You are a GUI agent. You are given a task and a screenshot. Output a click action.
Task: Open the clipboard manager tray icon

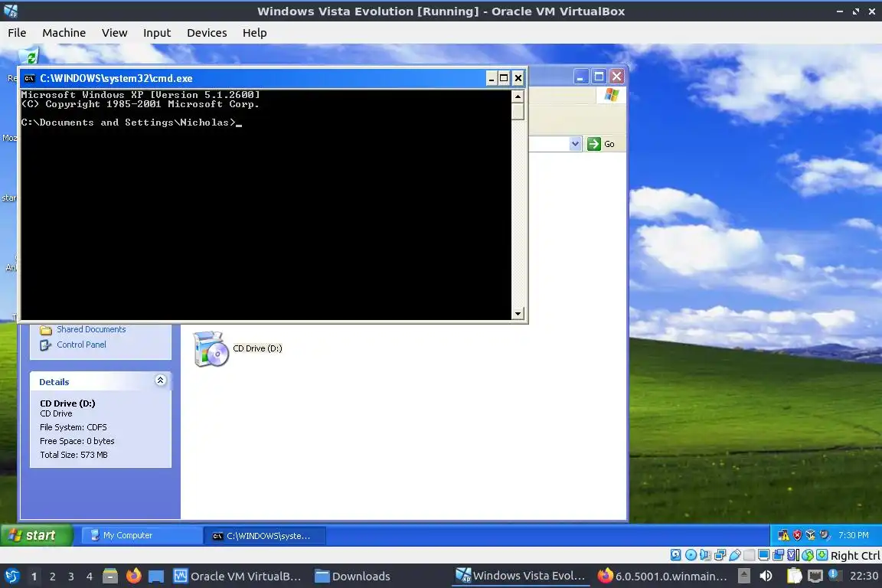794,576
